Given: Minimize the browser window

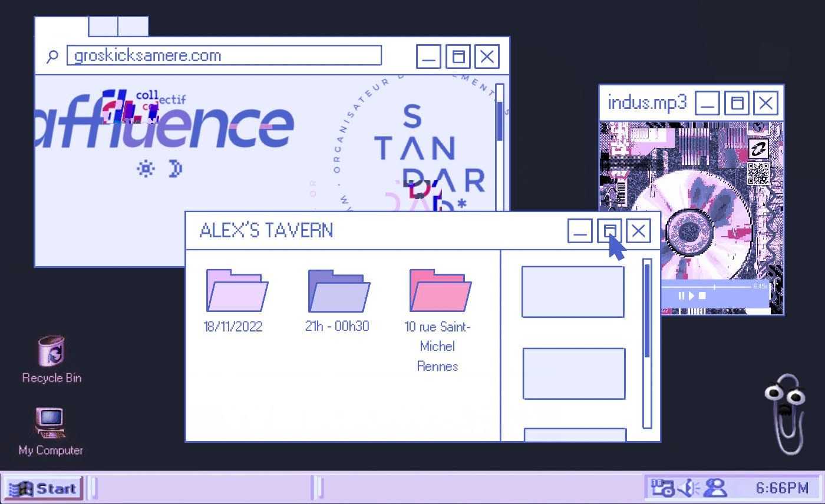Looking at the screenshot, I should pos(428,57).
